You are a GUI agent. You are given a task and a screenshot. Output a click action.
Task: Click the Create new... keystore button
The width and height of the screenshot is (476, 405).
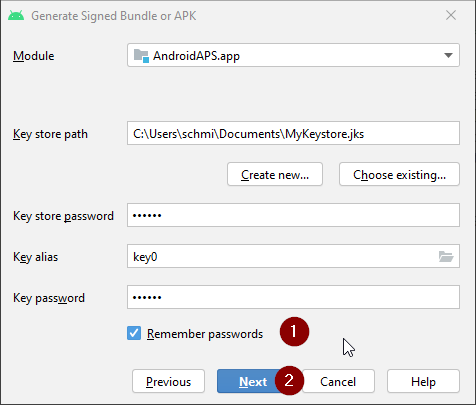(x=275, y=174)
